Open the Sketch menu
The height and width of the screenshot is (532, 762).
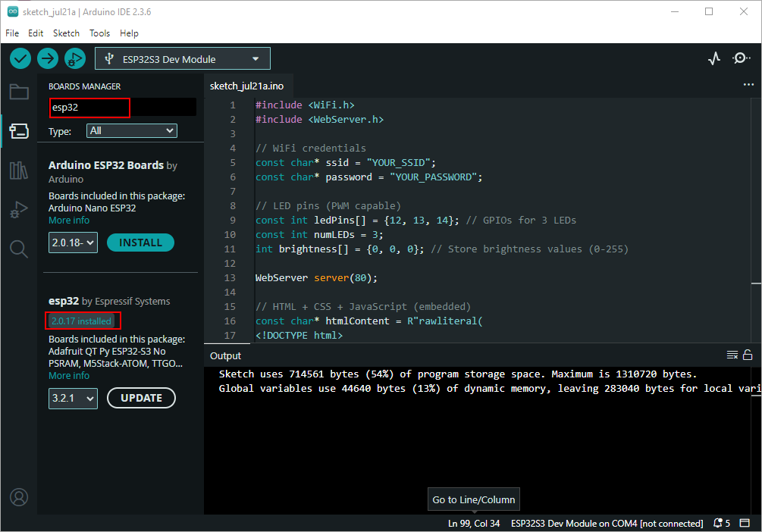66,33
